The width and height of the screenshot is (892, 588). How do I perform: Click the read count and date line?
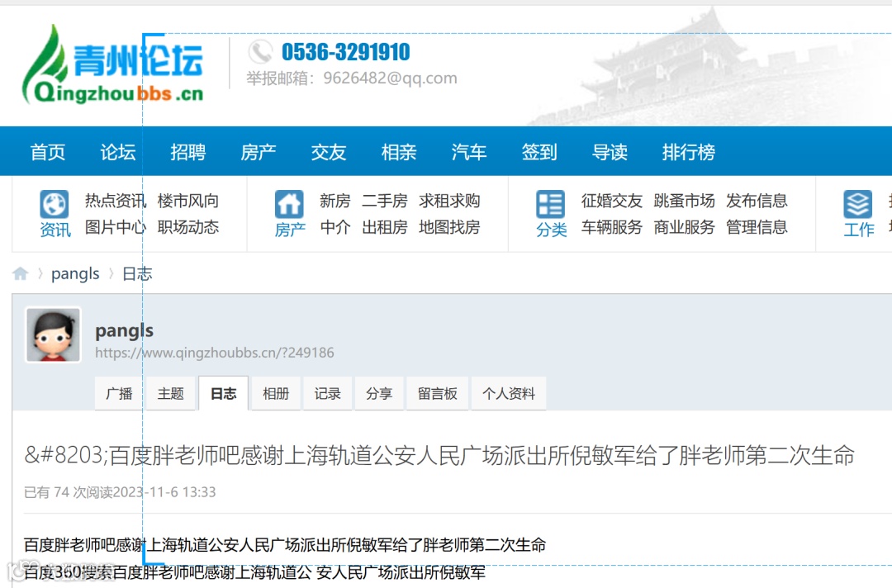click(120, 492)
